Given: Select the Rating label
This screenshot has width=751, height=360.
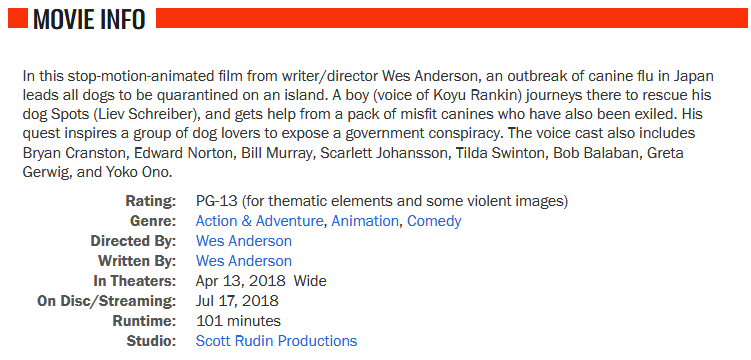Looking at the screenshot, I should tap(151, 201).
